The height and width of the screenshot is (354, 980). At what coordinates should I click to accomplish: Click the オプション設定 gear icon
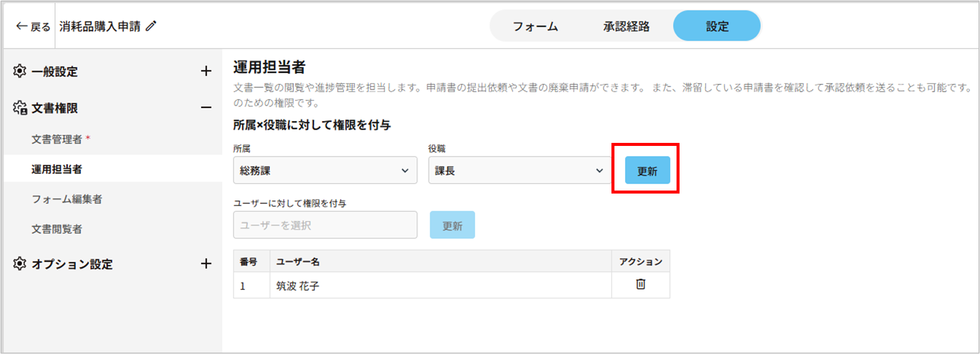point(20,264)
